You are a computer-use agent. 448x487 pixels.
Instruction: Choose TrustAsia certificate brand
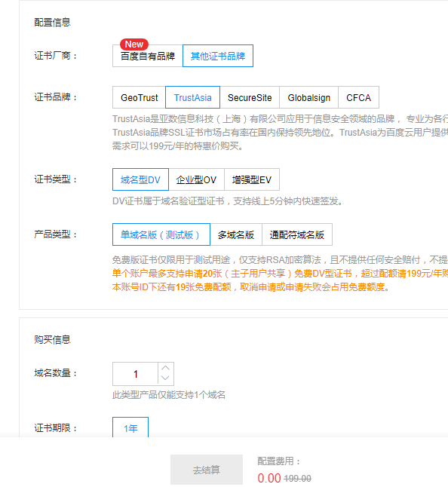point(192,97)
